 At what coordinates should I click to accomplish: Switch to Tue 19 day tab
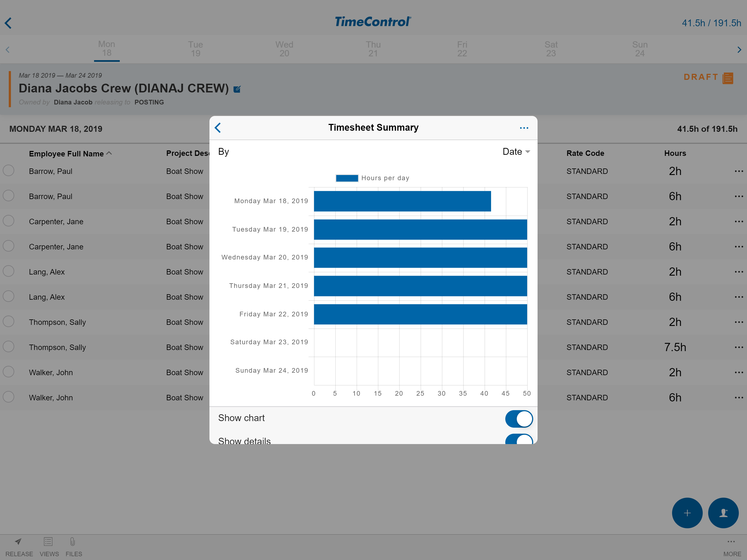tap(195, 49)
